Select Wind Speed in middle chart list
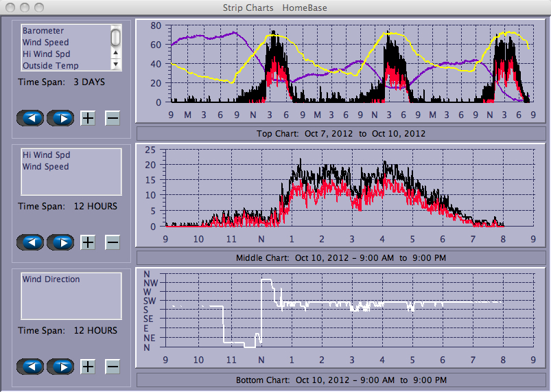Image resolution: width=551 pixels, height=392 pixels. [x=45, y=167]
